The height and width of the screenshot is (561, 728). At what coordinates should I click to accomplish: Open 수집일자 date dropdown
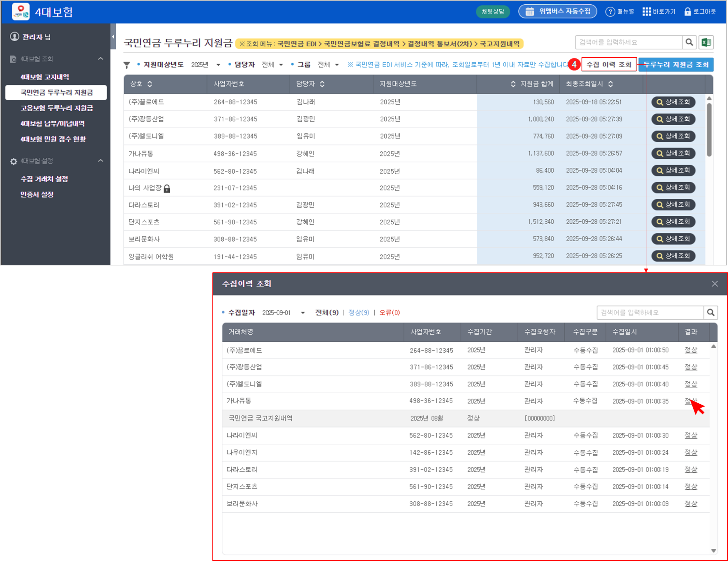pos(303,313)
